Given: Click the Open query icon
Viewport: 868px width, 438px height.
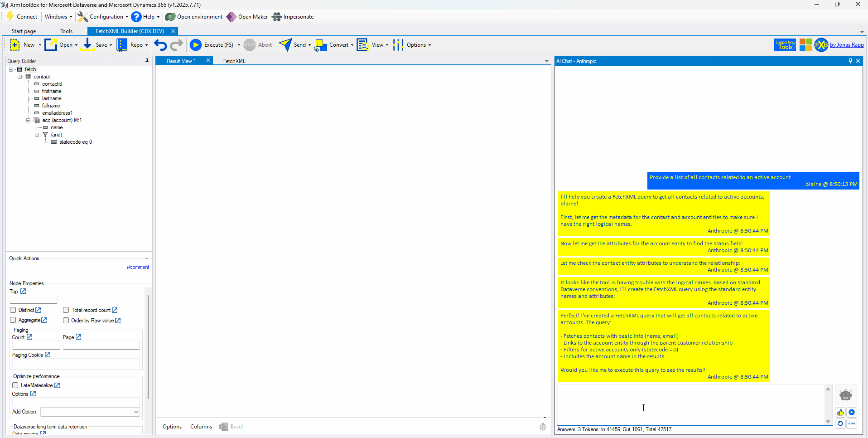Looking at the screenshot, I should [x=51, y=45].
